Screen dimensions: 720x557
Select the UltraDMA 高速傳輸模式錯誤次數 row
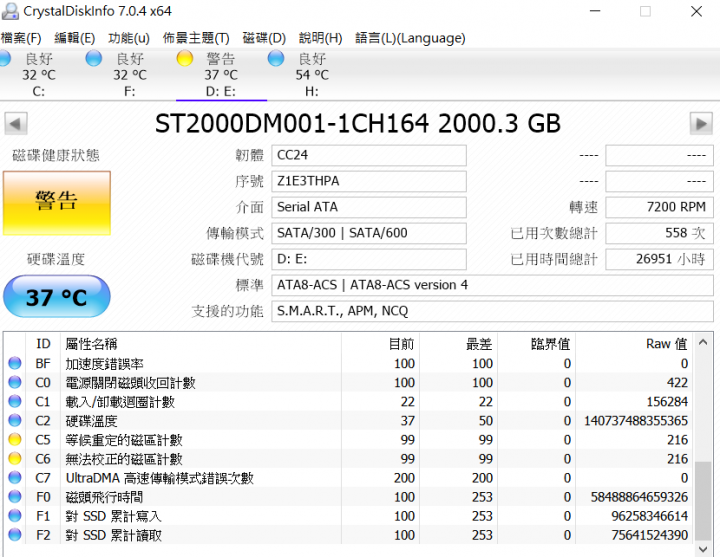click(349, 478)
